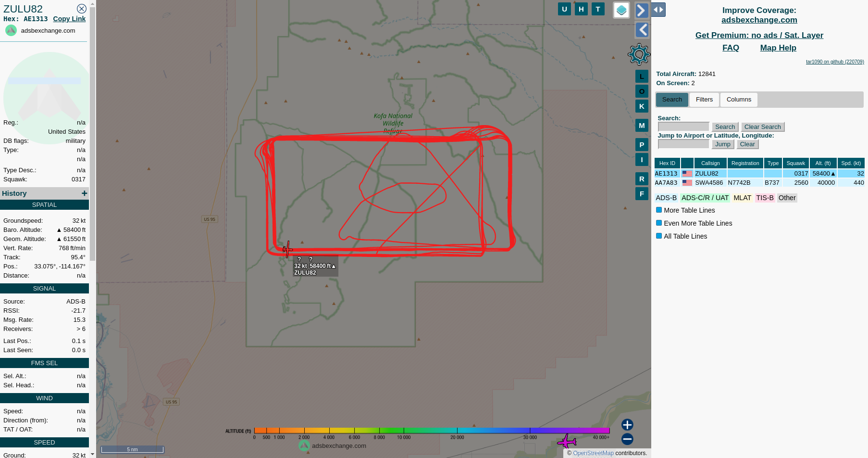Toggle the R map option
868x458 pixels.
click(642, 178)
